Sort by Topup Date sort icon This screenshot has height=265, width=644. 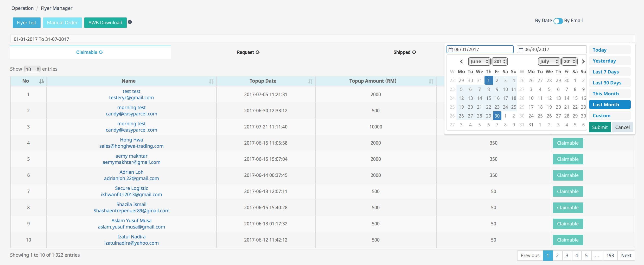click(x=310, y=81)
